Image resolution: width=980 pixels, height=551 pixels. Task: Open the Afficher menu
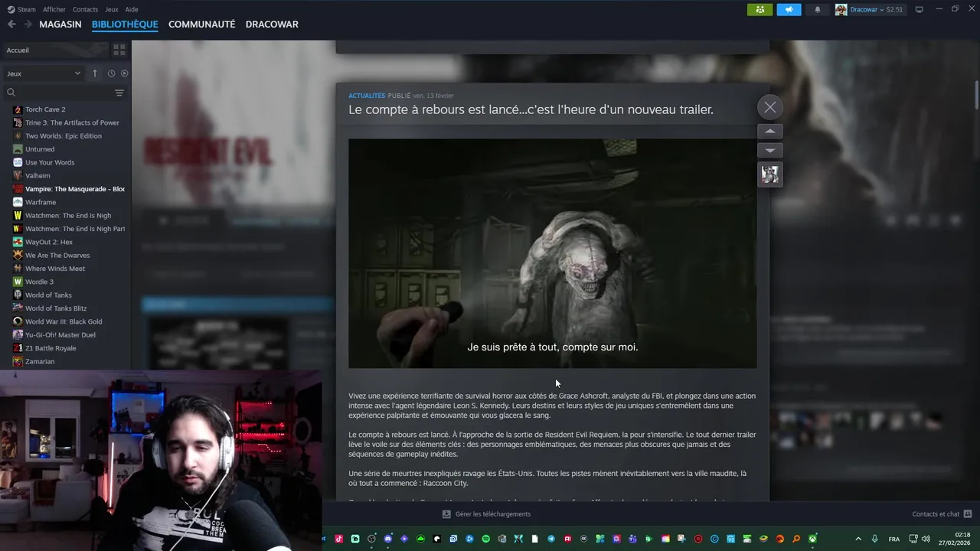click(x=54, y=9)
